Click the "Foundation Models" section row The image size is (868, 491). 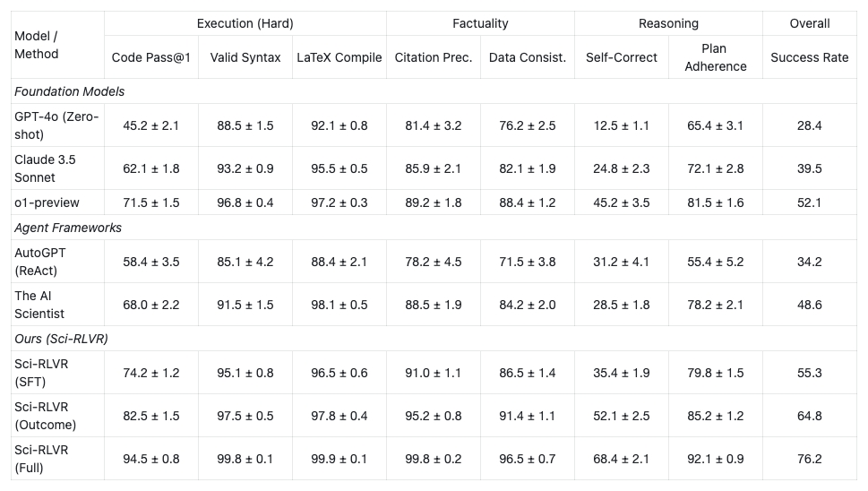70,91
